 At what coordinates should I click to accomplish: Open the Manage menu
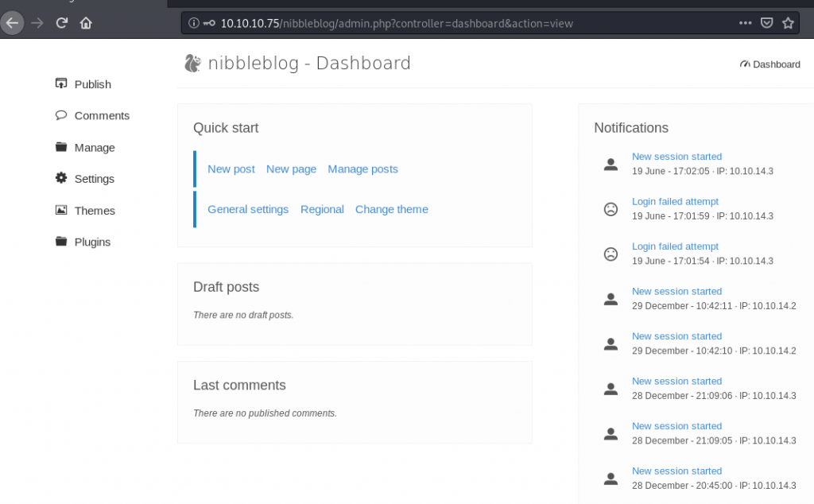click(95, 147)
